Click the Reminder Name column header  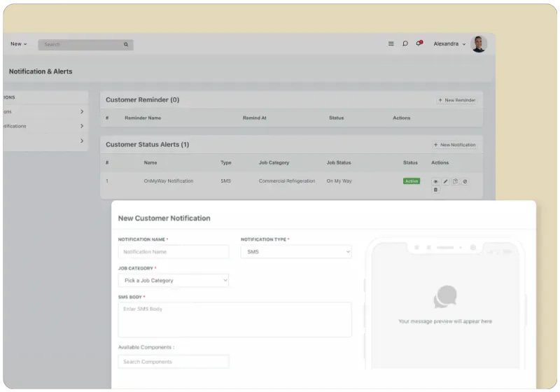click(x=143, y=118)
